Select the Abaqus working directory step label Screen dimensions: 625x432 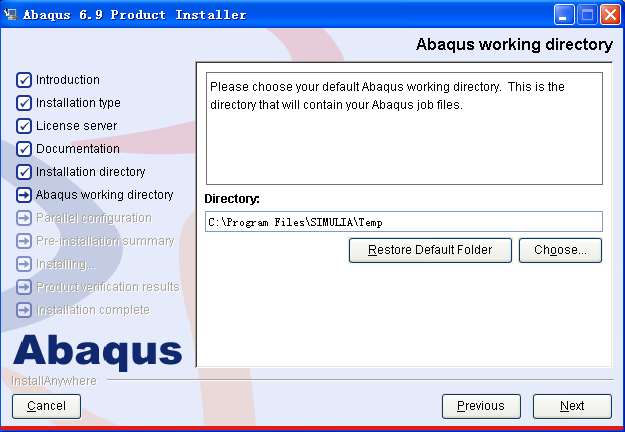pos(104,195)
